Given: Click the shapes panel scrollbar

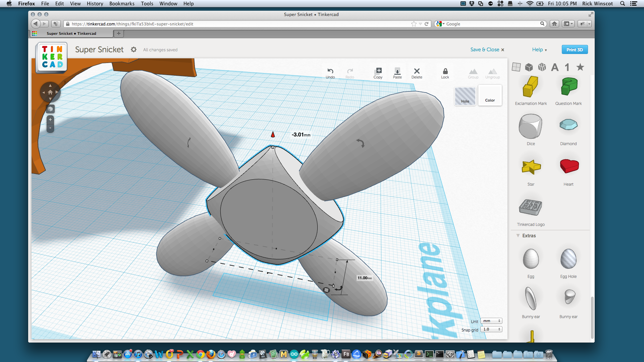Looking at the screenshot, I should (592, 317).
